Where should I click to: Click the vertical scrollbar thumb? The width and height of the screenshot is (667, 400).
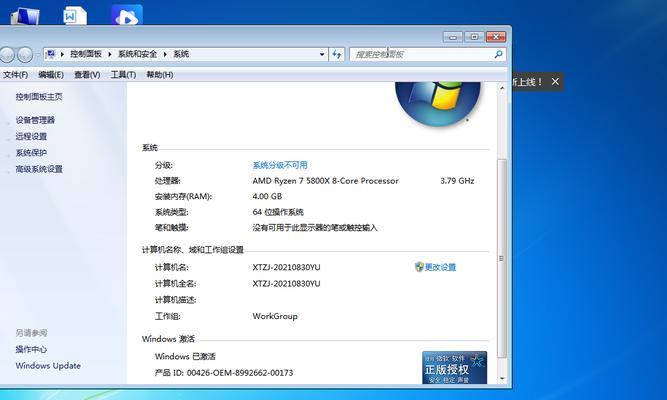tap(502, 258)
